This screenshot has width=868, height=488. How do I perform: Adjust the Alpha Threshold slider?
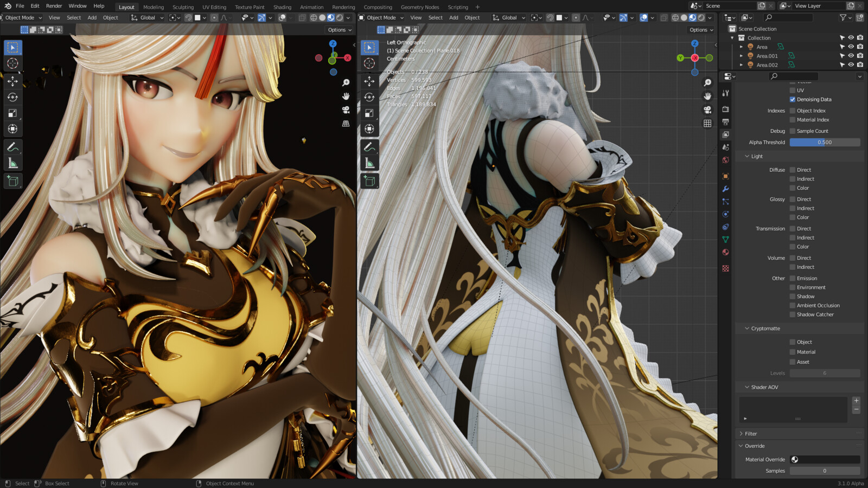[x=825, y=143]
